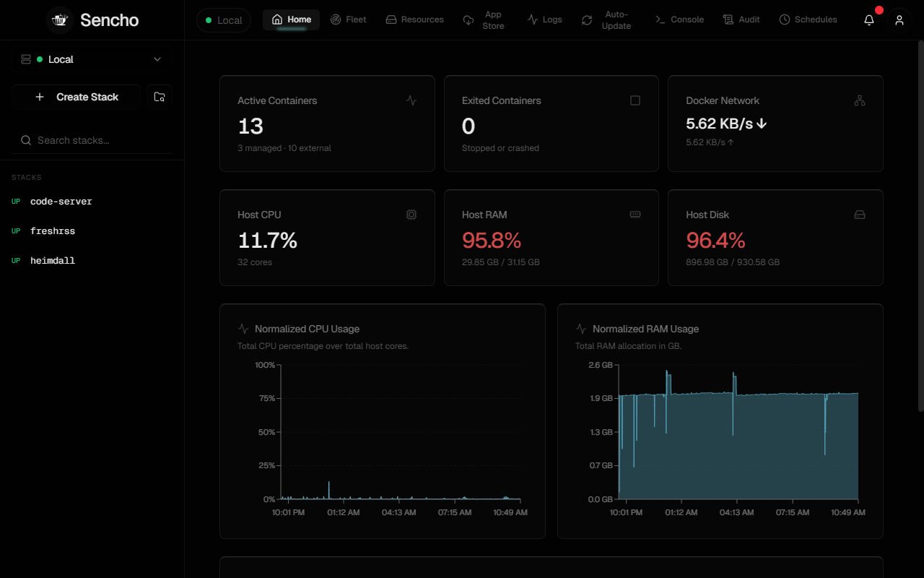This screenshot has width=924, height=578.
Task: Open the Fleet tab
Action: pos(349,20)
